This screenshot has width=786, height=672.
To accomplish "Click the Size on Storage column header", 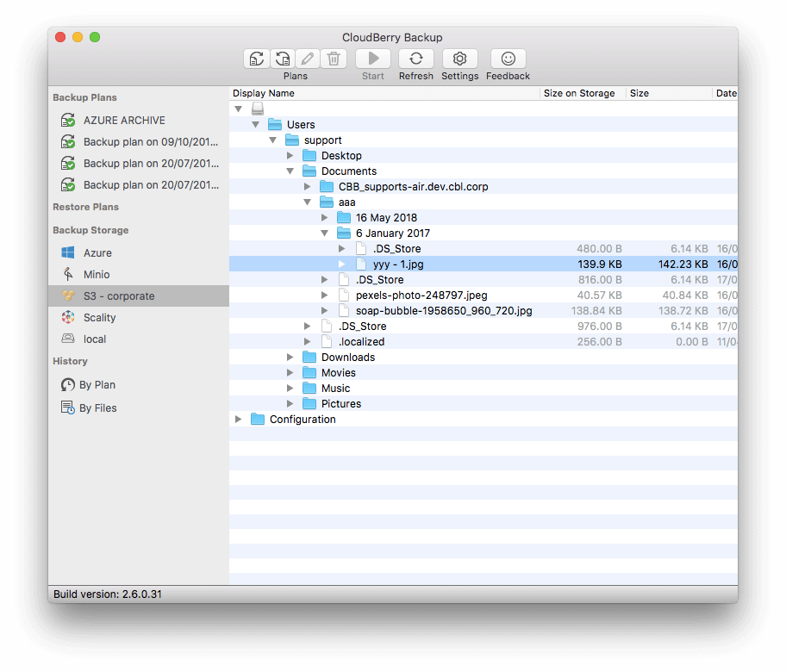I will click(582, 93).
